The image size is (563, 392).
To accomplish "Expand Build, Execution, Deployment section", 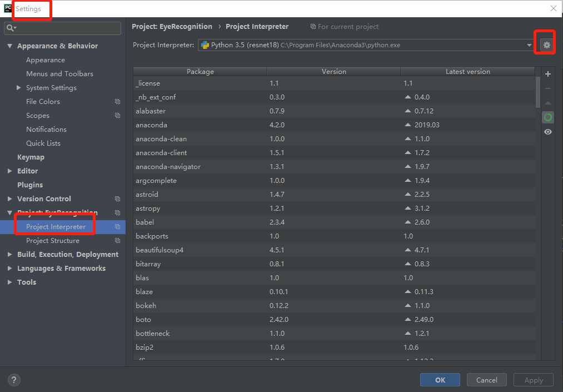I will pyautogui.click(x=9, y=255).
